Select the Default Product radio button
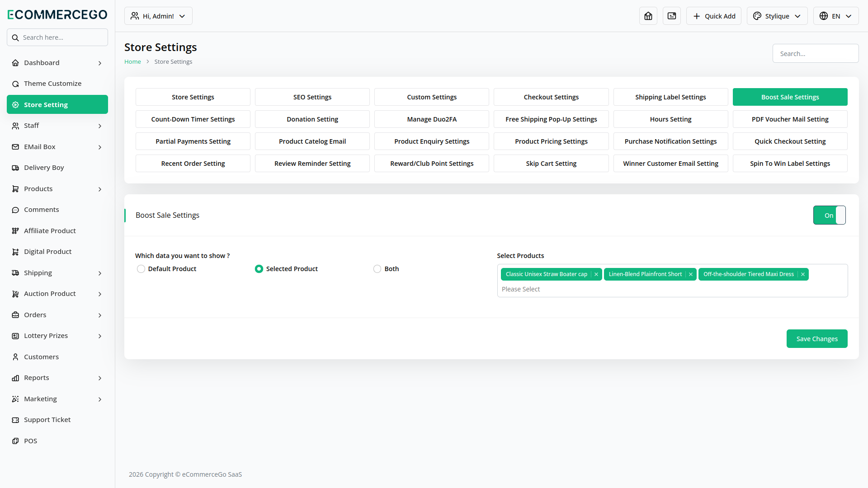868x488 pixels. coord(141,269)
